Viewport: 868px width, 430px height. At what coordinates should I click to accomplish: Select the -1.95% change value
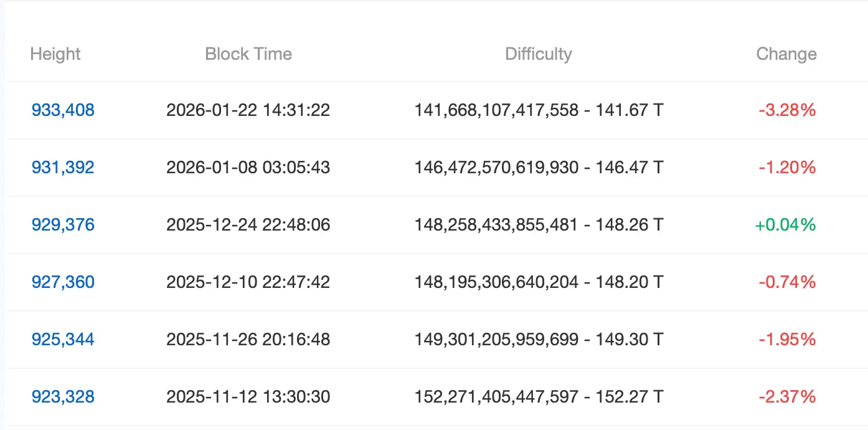[x=787, y=340]
